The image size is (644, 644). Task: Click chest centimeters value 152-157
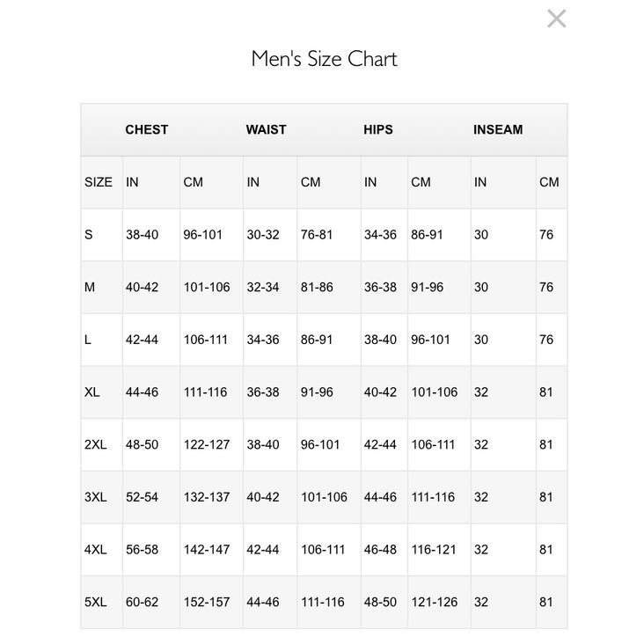click(x=207, y=602)
